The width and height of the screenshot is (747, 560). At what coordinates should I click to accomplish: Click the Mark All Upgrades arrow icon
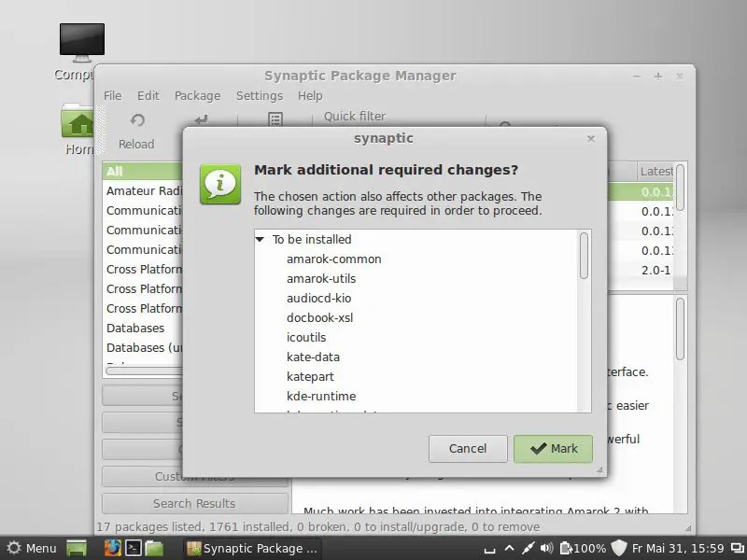pos(201,119)
